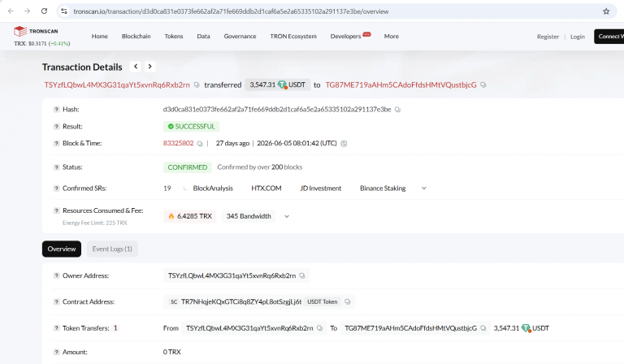
Task: Expand the Confirmed SRs list chevron
Action: click(x=424, y=188)
